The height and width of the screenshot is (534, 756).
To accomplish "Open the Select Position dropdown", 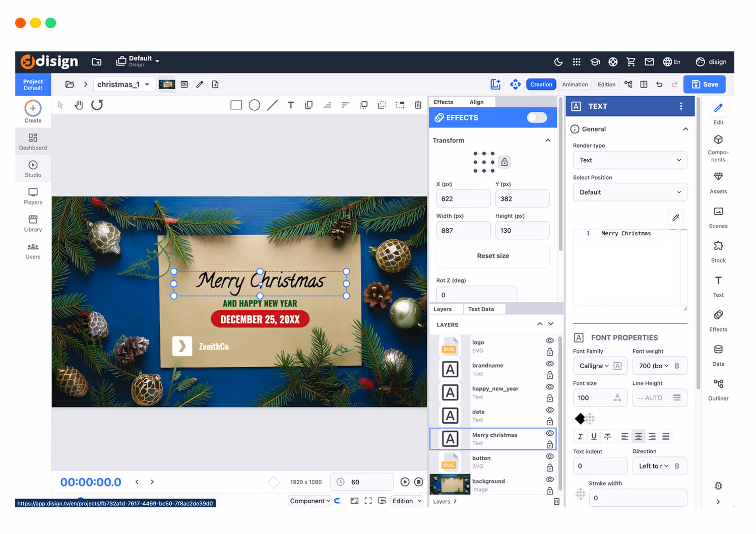I will coord(630,192).
